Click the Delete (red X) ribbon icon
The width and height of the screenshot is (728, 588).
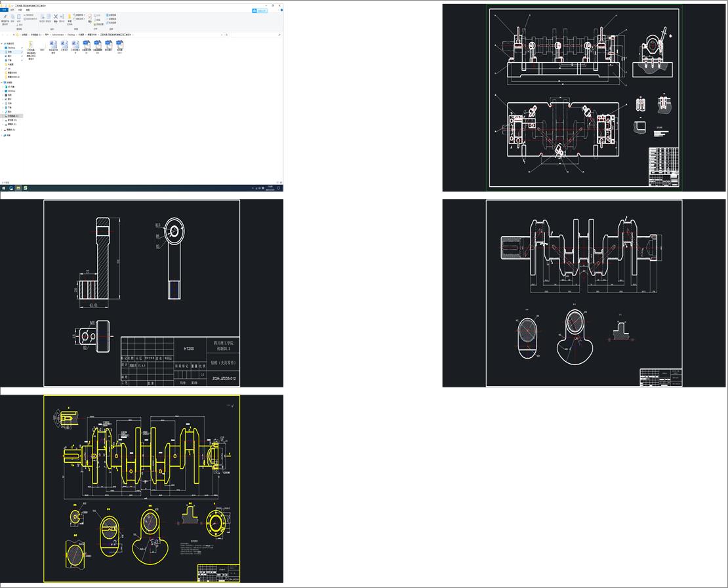[x=56, y=18]
